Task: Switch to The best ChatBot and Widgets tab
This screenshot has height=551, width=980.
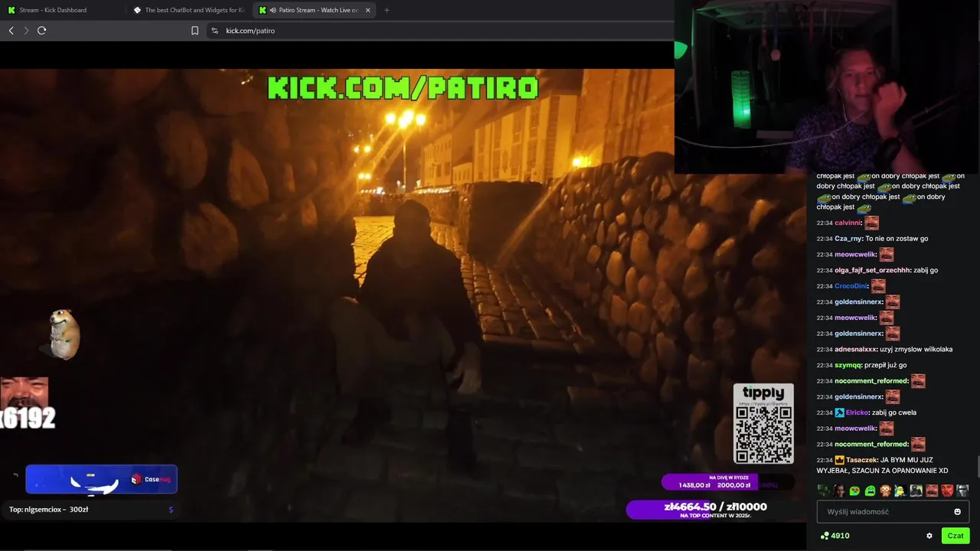Action: click(x=188, y=10)
